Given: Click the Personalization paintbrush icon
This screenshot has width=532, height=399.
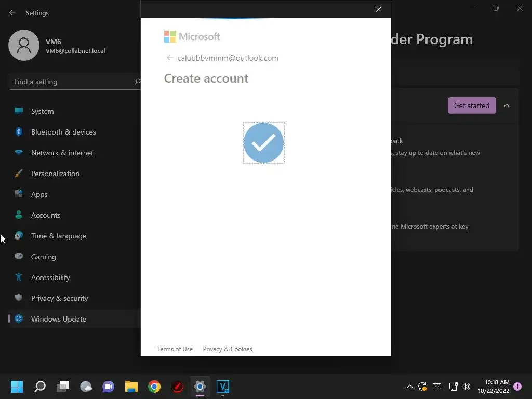Looking at the screenshot, I should point(19,173).
